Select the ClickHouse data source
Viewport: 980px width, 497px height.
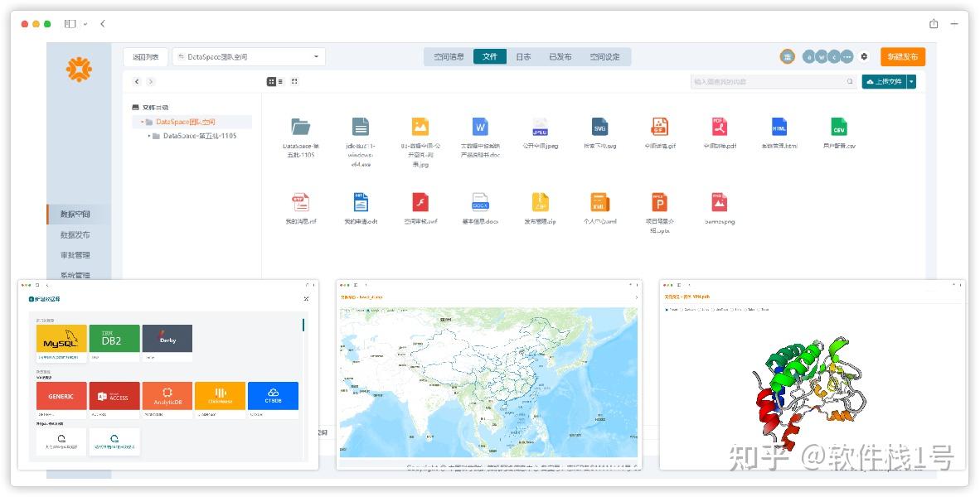221,396
